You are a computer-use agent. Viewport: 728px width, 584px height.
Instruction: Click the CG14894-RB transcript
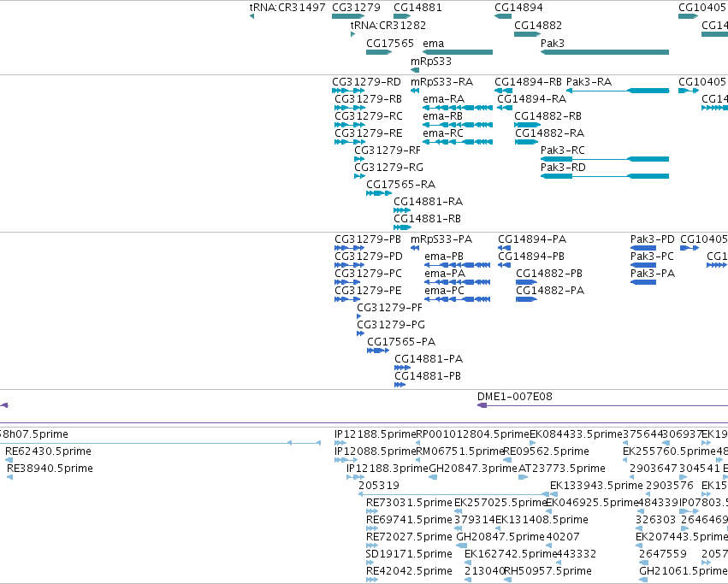point(503,91)
